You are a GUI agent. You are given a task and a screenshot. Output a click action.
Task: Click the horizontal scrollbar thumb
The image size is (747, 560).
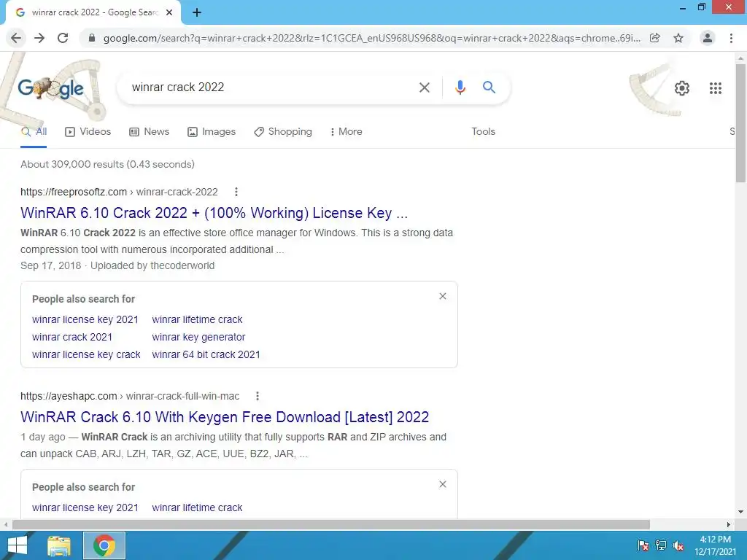click(331, 524)
